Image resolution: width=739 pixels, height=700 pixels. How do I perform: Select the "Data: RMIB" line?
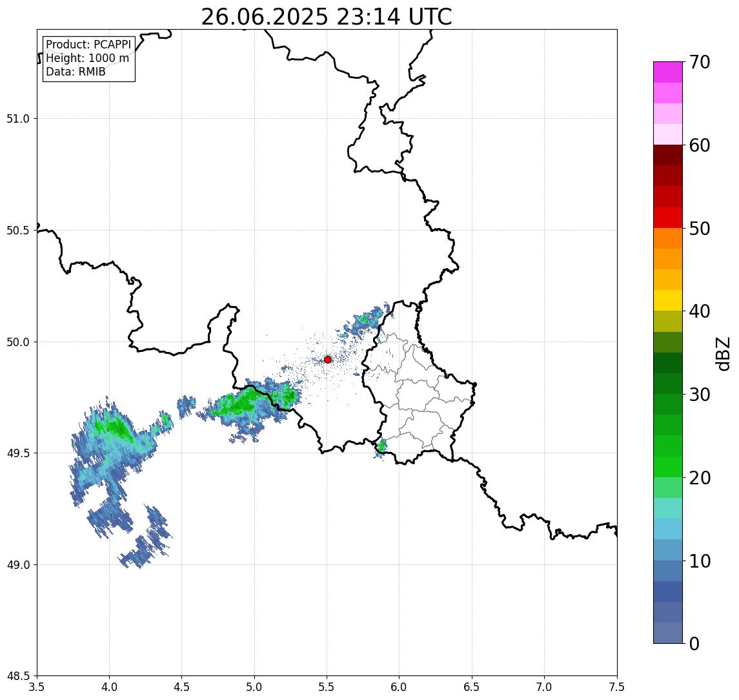pos(76,72)
